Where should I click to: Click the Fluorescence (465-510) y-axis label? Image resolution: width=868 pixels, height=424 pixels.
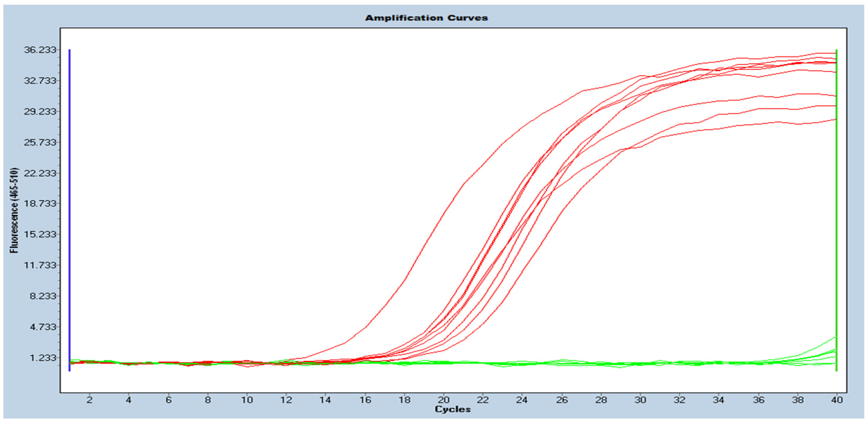[14, 210]
